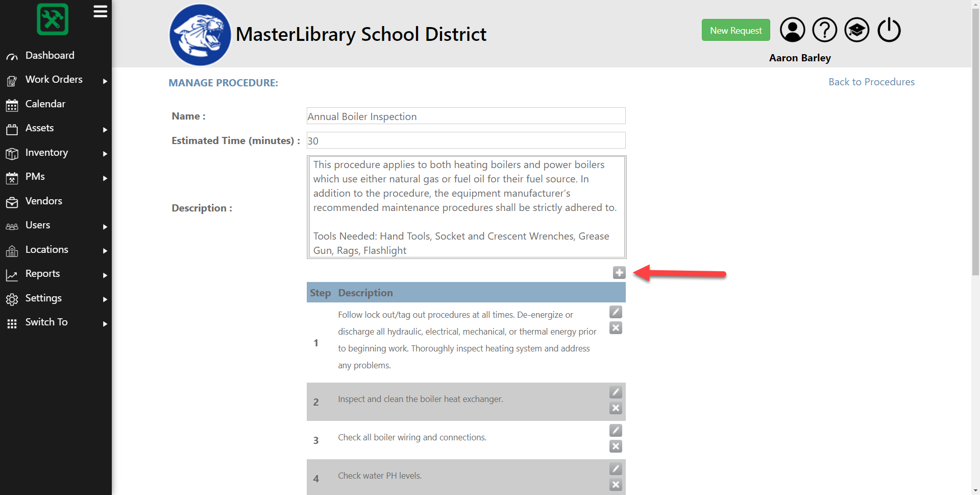Viewport: 980px width, 495px height.
Task: Open the help question mark icon
Action: coord(824,30)
